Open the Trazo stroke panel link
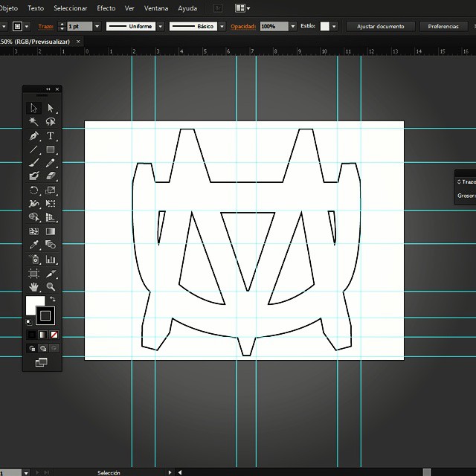This screenshot has width=476, height=476. coord(46,27)
